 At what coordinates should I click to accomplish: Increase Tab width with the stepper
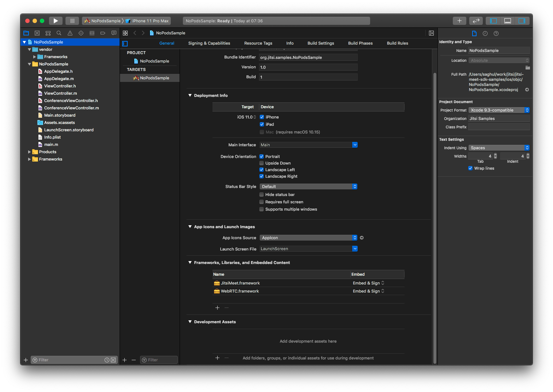coord(495,154)
